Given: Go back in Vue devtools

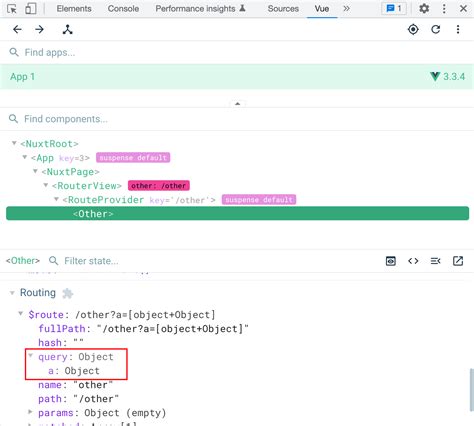Looking at the screenshot, I should (x=17, y=30).
